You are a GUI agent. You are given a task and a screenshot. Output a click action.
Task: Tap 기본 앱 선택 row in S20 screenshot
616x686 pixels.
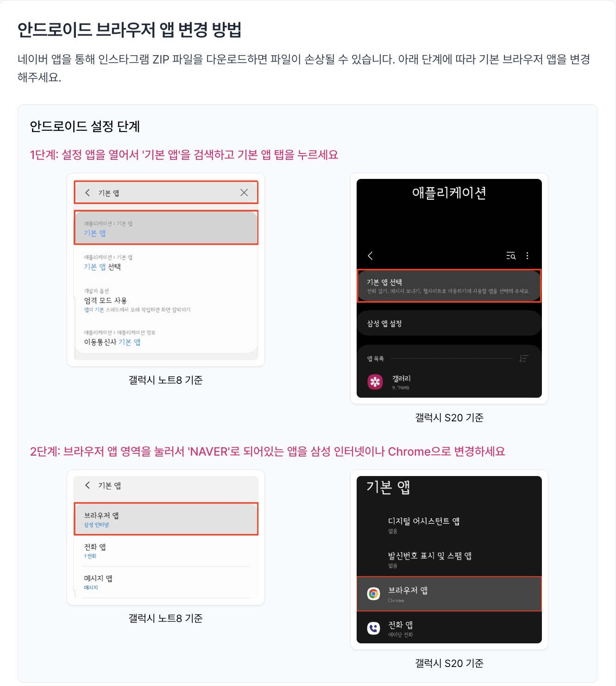coord(449,286)
